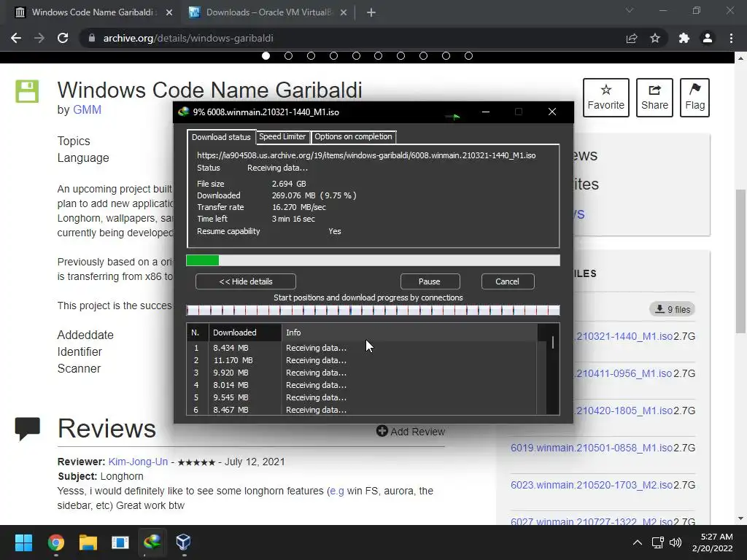Select the first carousel dot
Screen dimensions: 747x560
tap(266, 55)
